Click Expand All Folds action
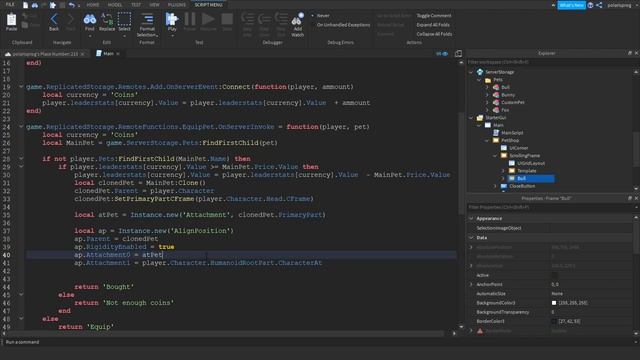 pyautogui.click(x=433, y=25)
